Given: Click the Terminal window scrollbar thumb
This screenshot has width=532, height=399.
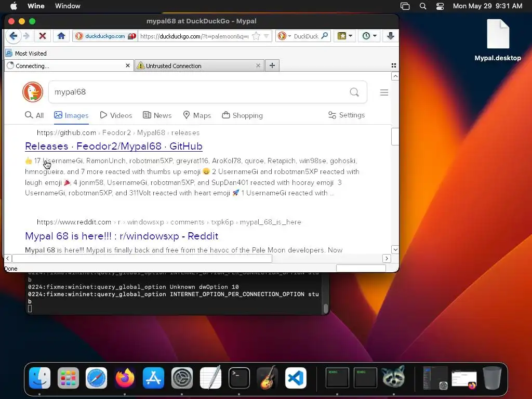Looking at the screenshot, I should pos(326,308).
